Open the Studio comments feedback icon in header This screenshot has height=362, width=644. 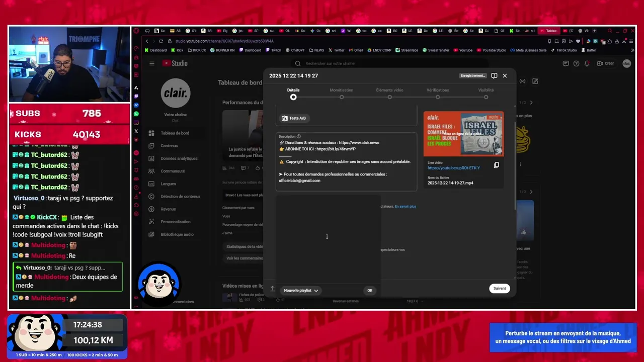click(566, 63)
